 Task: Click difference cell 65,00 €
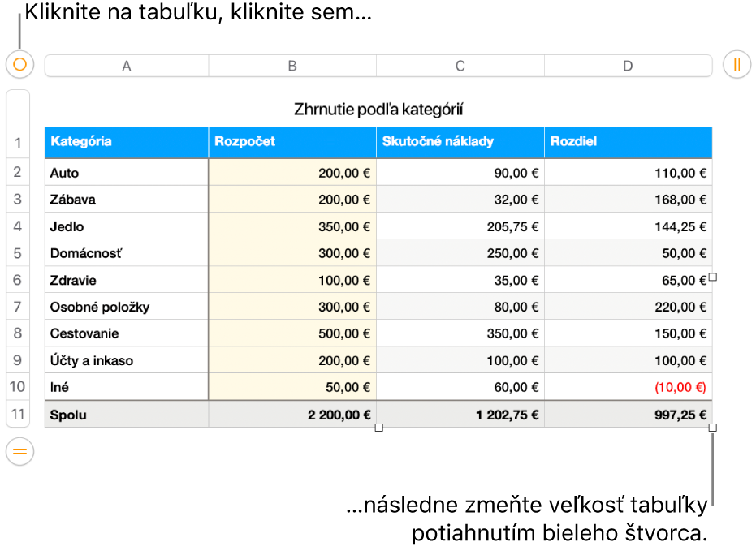(629, 280)
